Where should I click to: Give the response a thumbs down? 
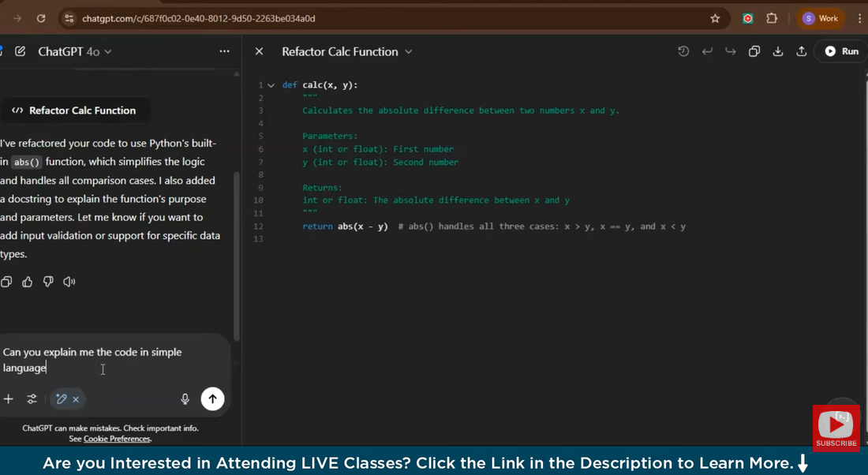tap(48, 282)
